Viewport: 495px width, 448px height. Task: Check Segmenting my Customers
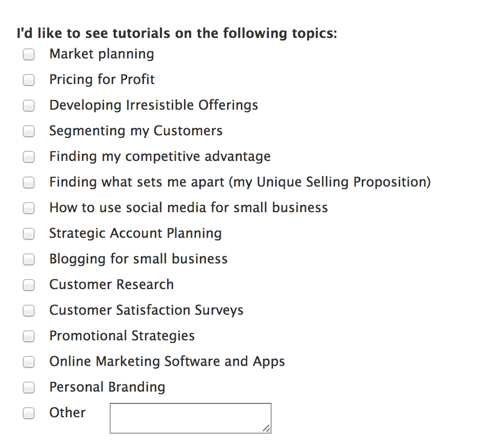pos(29,131)
